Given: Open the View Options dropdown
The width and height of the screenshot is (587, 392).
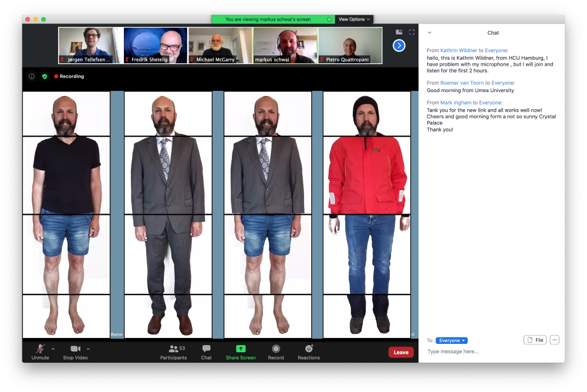Looking at the screenshot, I should click(354, 19).
